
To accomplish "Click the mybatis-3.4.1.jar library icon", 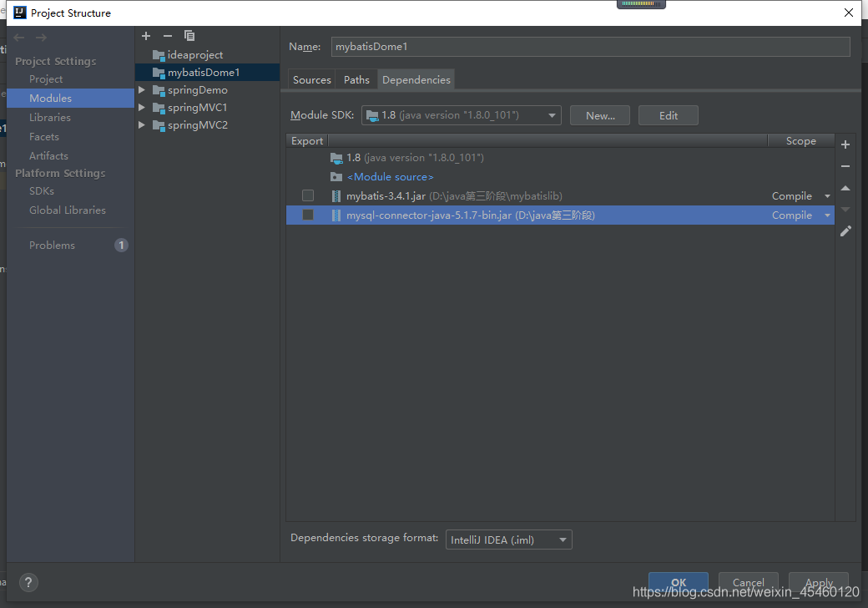I will (336, 196).
